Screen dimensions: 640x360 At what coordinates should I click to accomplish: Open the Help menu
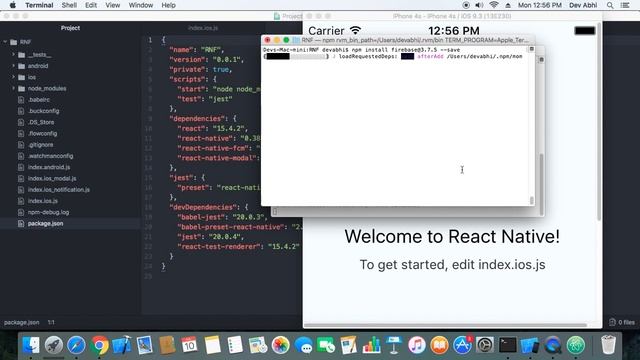coord(168,5)
